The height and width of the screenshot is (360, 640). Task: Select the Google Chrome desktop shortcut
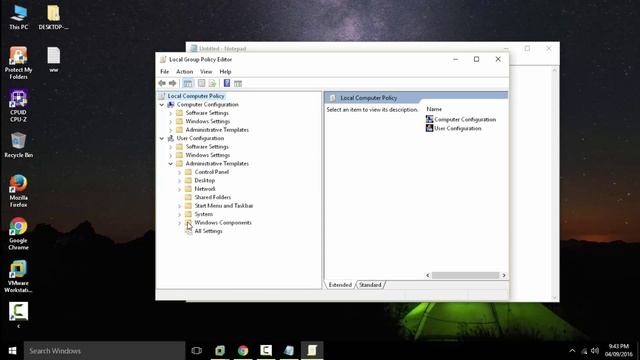click(x=18, y=234)
